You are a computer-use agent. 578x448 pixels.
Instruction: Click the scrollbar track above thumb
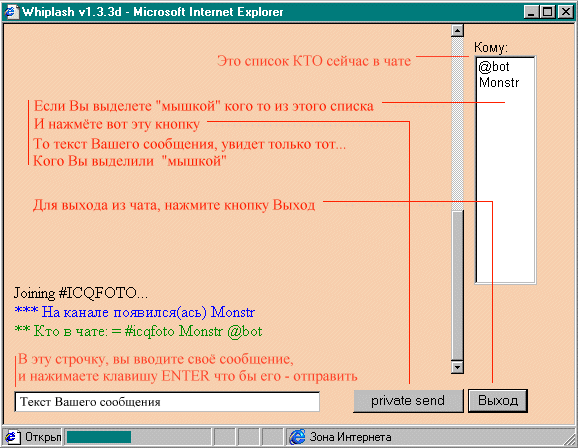[x=457, y=124]
